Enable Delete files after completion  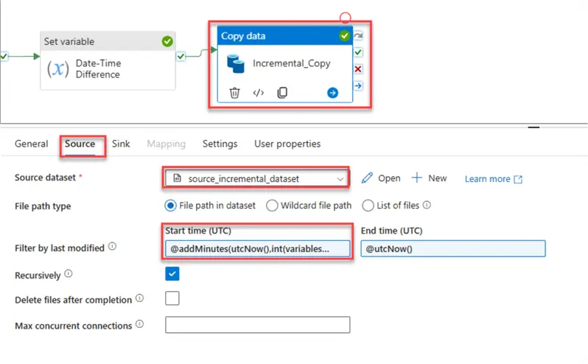pyautogui.click(x=172, y=299)
